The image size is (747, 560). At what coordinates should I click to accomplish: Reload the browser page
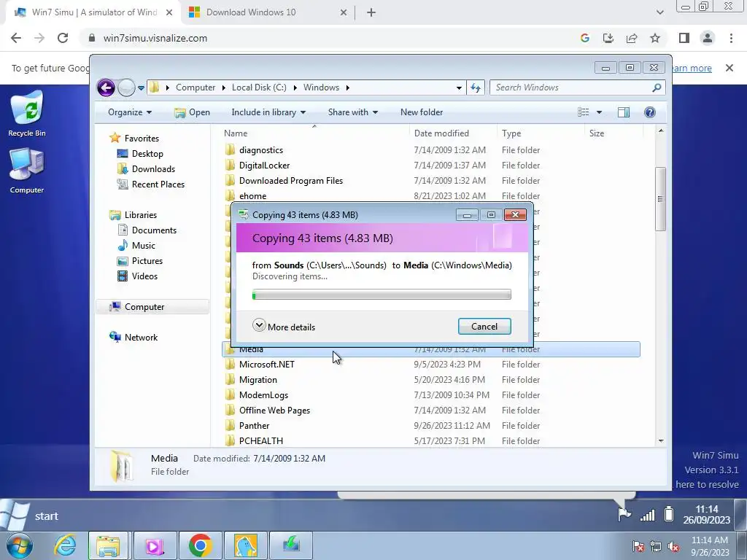coord(63,38)
